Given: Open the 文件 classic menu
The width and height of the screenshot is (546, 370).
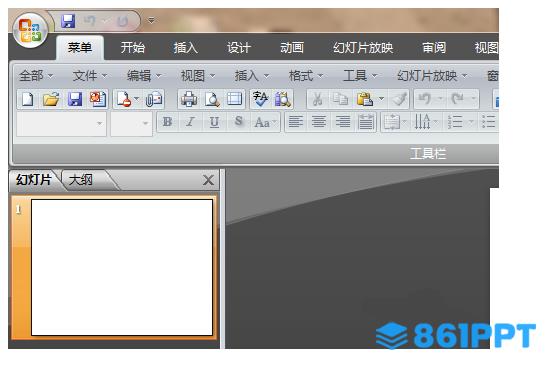Looking at the screenshot, I should coord(89,76).
